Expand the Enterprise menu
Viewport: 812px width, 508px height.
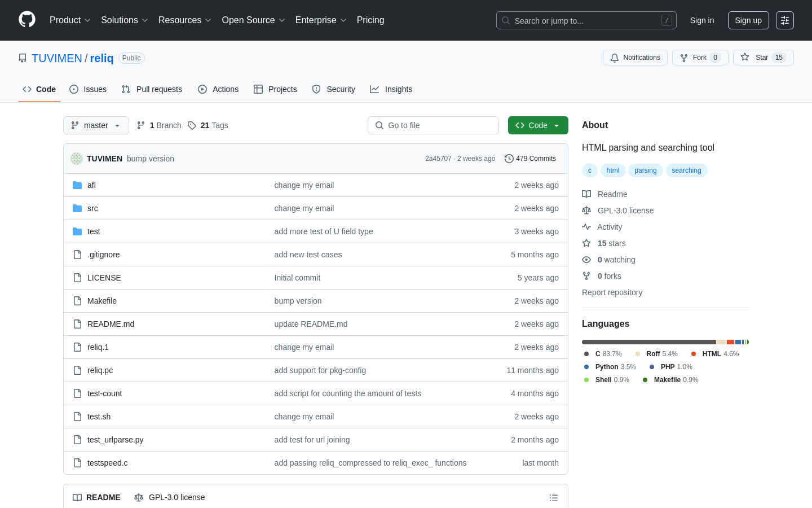[321, 20]
